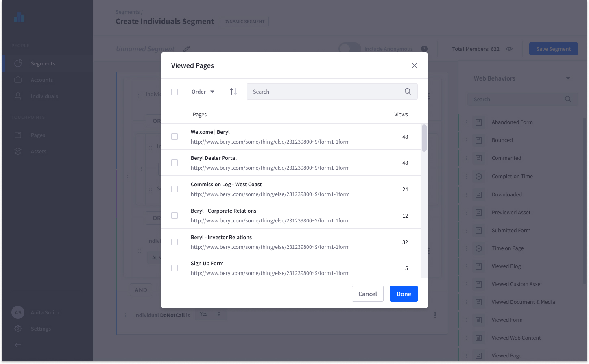Select Viewed Blog from Web Behaviors

point(506,266)
